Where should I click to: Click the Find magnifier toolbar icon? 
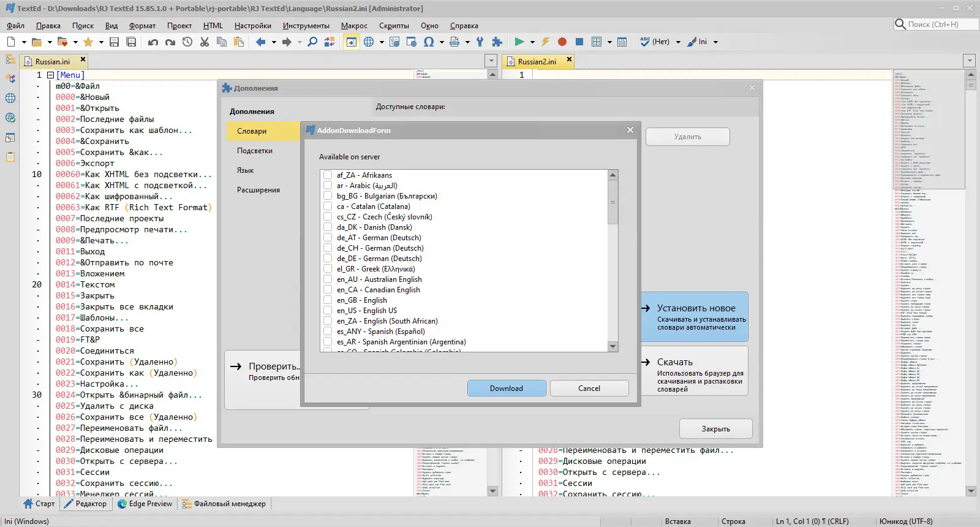click(312, 42)
